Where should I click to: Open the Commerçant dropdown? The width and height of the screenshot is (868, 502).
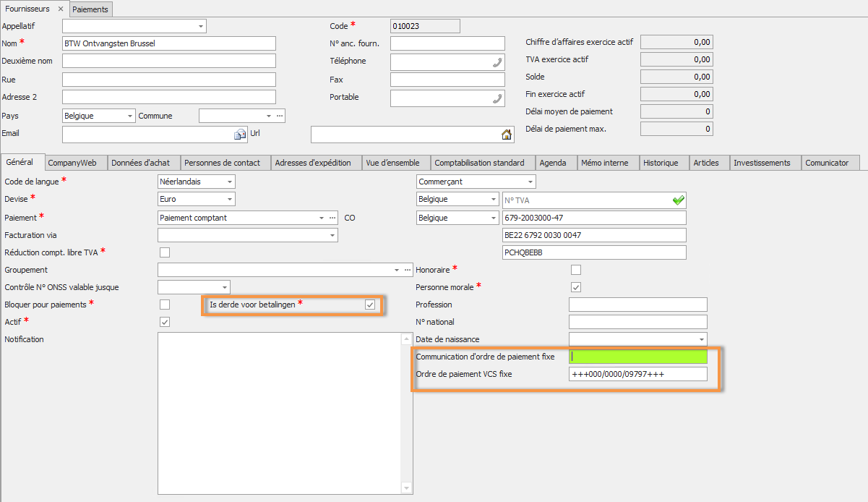tap(530, 182)
